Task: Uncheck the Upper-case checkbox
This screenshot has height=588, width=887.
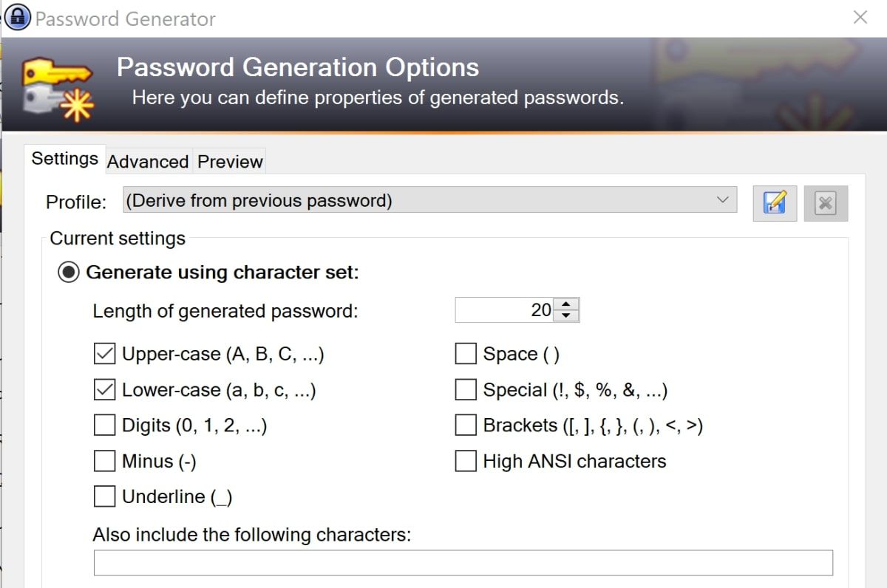Action: (105, 355)
